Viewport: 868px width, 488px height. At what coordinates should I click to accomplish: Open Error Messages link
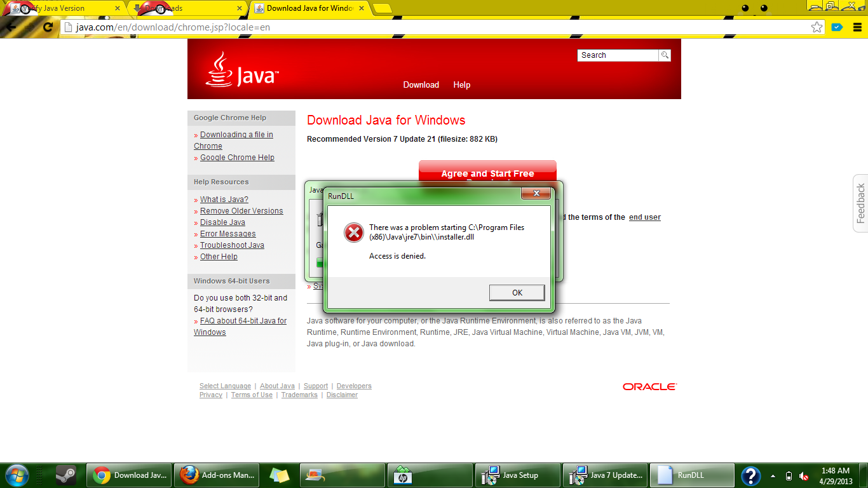(227, 234)
